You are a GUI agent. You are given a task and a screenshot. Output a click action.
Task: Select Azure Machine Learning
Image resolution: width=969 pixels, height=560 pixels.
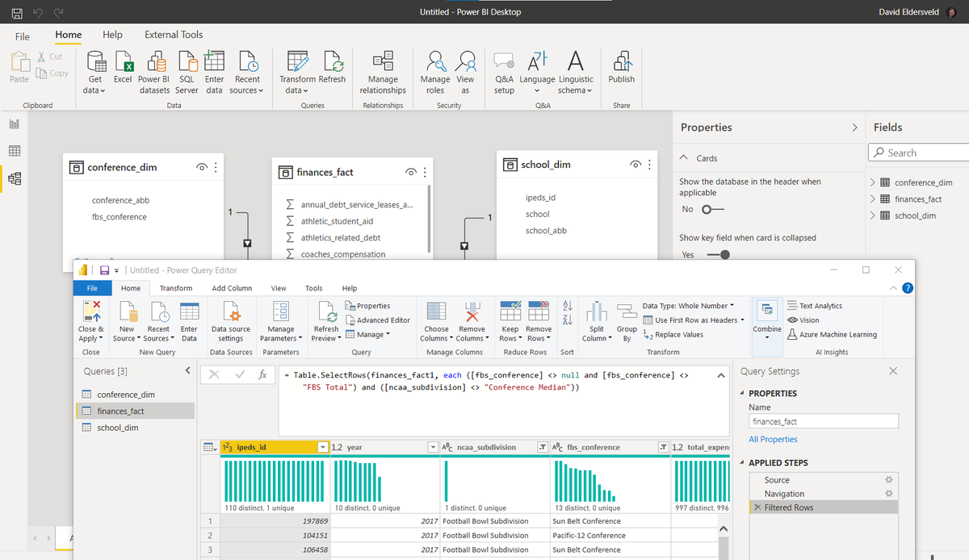(832, 335)
